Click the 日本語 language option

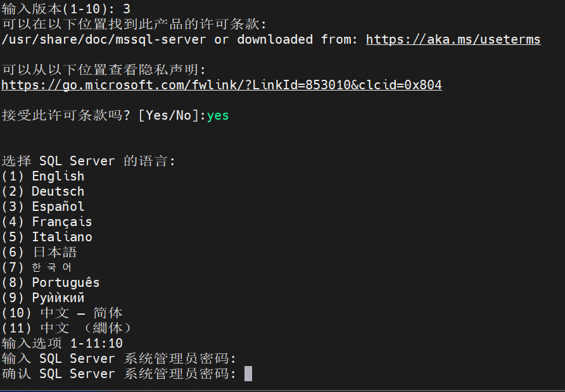(39, 252)
